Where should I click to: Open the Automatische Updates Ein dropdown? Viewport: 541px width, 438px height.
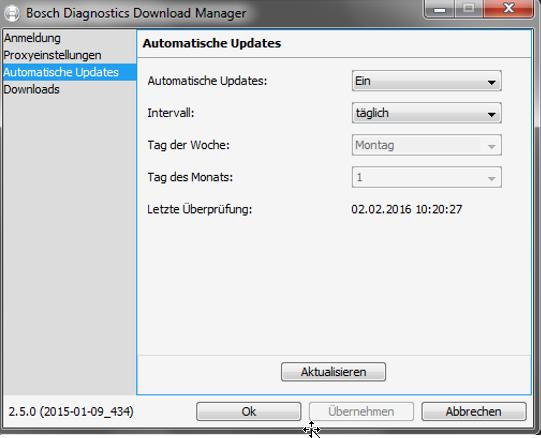click(426, 81)
